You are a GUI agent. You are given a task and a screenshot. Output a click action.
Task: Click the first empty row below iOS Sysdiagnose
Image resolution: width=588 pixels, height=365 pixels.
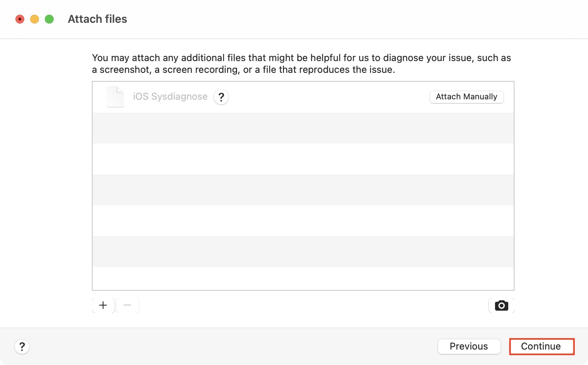coord(303,128)
